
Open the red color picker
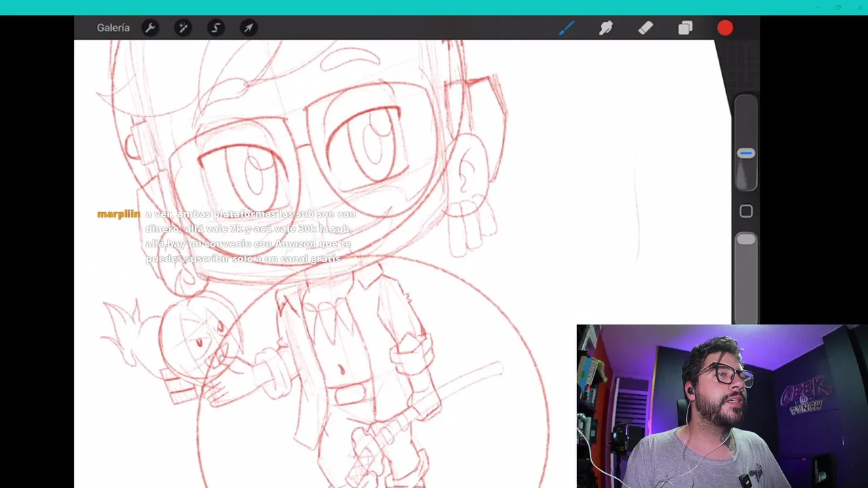pyautogui.click(x=725, y=28)
